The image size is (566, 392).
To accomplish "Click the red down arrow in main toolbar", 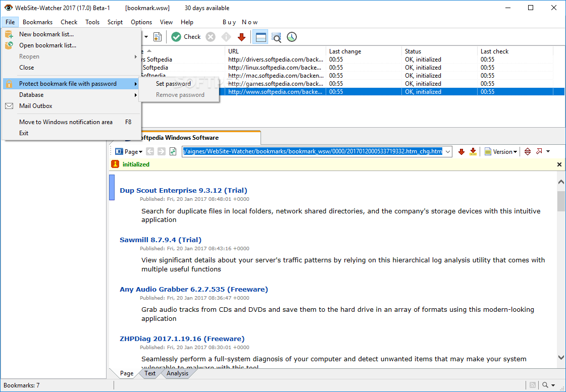I will click(x=241, y=37).
